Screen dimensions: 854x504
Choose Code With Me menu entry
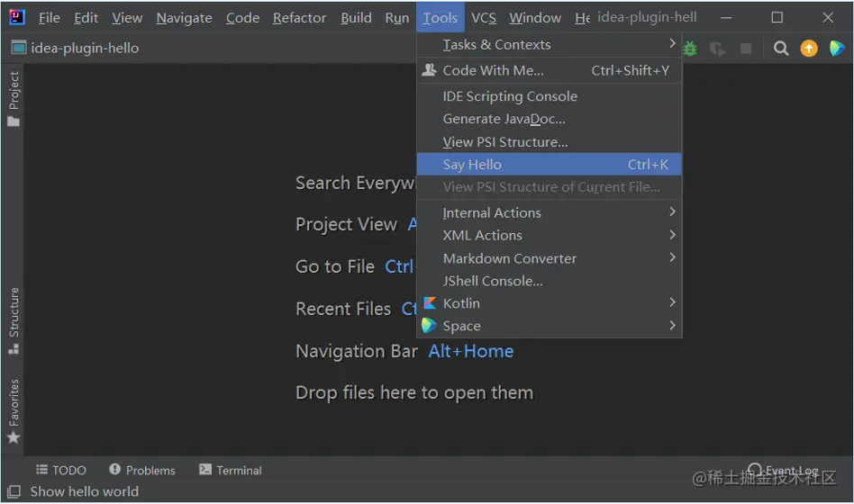point(549,70)
